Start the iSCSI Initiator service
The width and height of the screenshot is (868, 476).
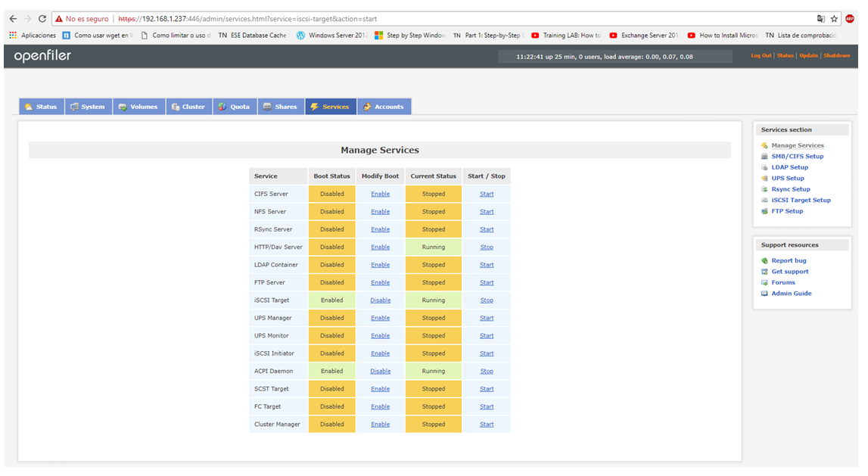coord(487,353)
